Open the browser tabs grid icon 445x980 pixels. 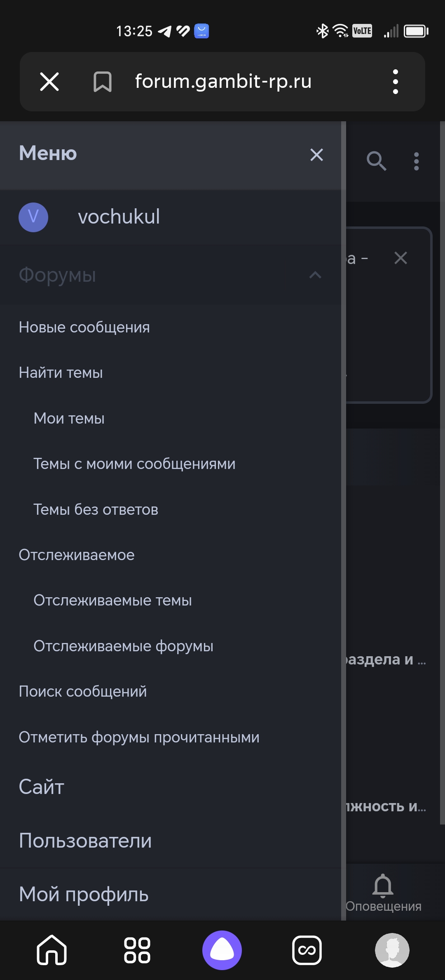tap(137, 950)
